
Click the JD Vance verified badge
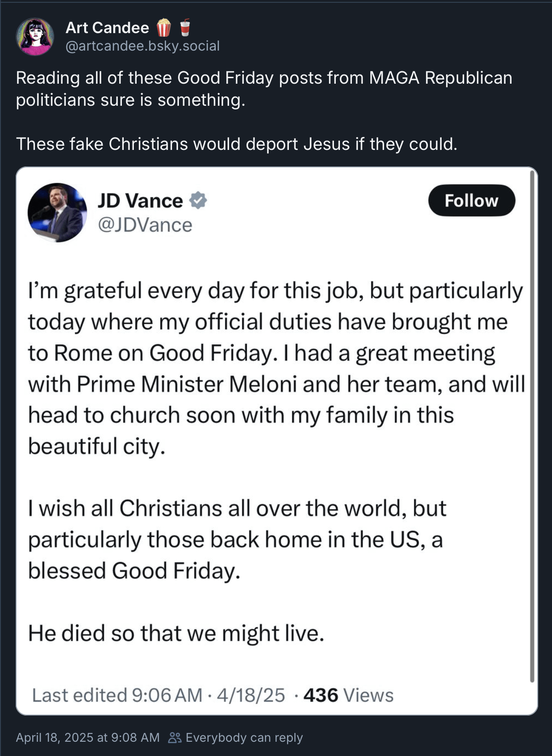(x=198, y=200)
